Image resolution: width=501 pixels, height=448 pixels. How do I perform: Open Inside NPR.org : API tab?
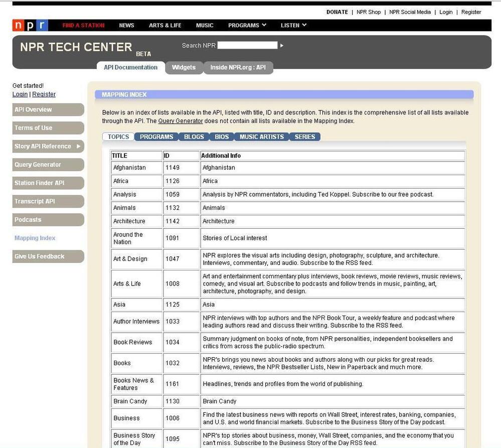[238, 67]
